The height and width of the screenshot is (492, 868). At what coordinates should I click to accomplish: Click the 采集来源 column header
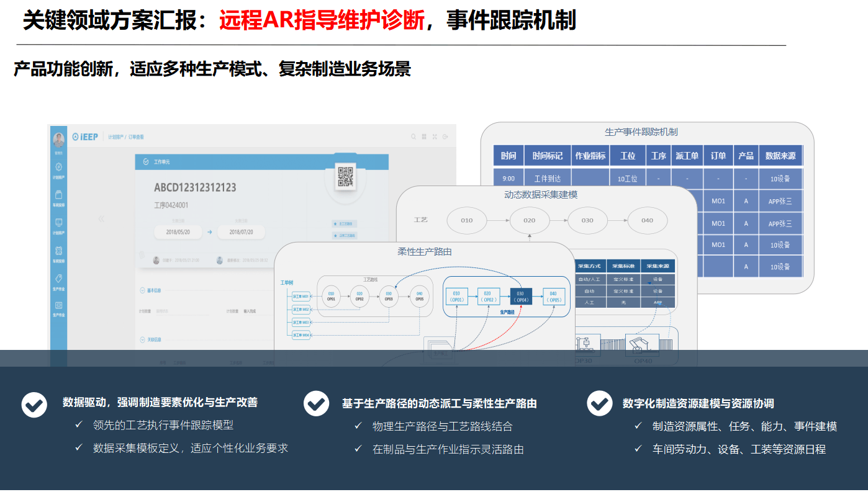click(x=658, y=266)
